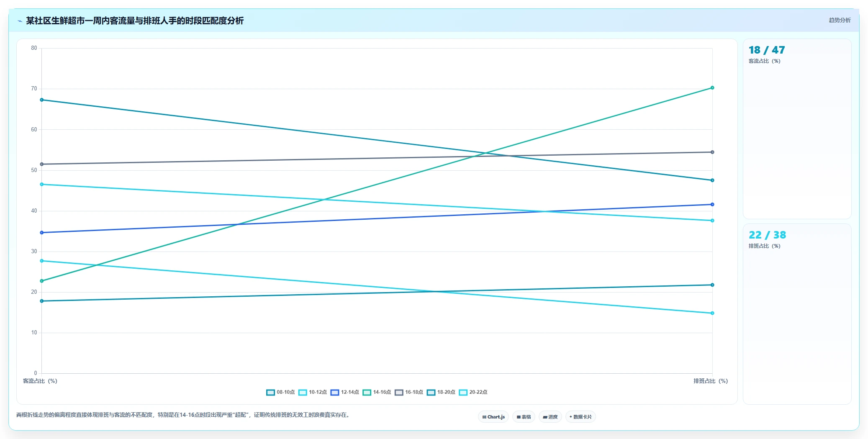Image resolution: width=868 pixels, height=439 pixels.
Task: Click the blue 12-14点 point at 排班占比
Action: click(712, 205)
